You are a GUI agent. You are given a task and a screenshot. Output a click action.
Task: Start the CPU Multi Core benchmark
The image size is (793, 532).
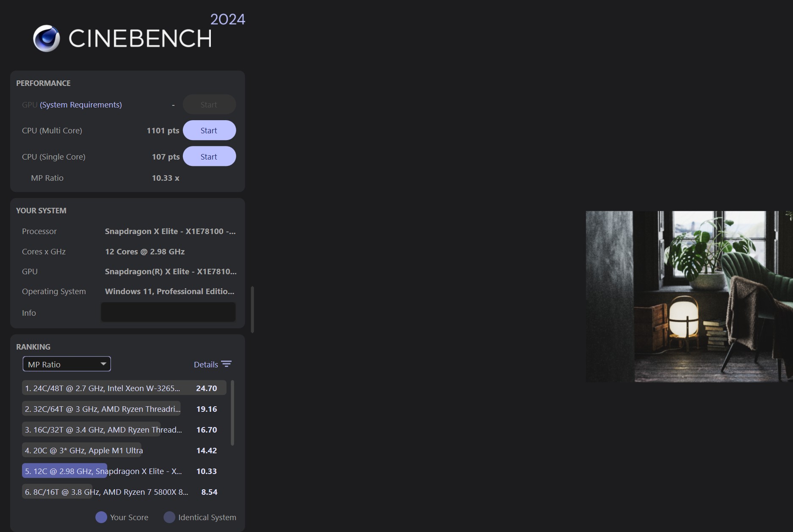pos(209,130)
